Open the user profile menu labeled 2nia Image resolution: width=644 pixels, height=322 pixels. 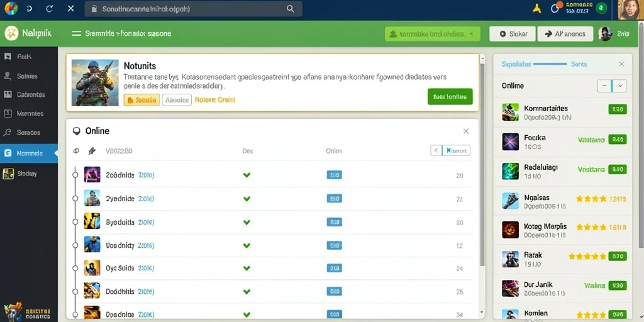point(614,34)
